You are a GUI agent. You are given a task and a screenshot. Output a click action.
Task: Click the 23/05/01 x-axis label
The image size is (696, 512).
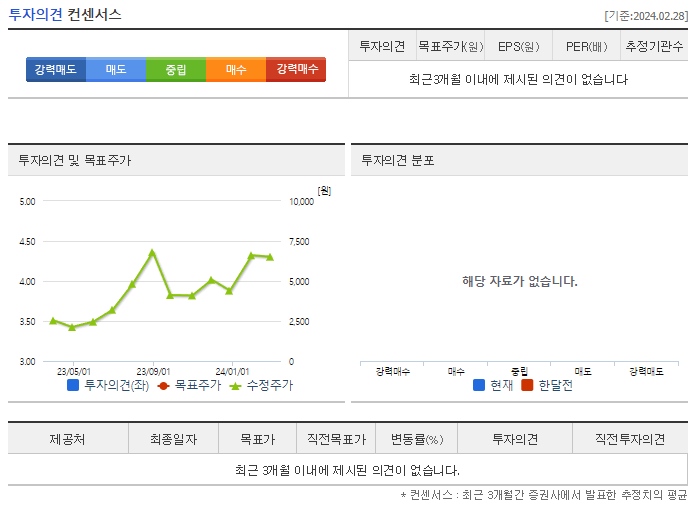click(x=74, y=372)
